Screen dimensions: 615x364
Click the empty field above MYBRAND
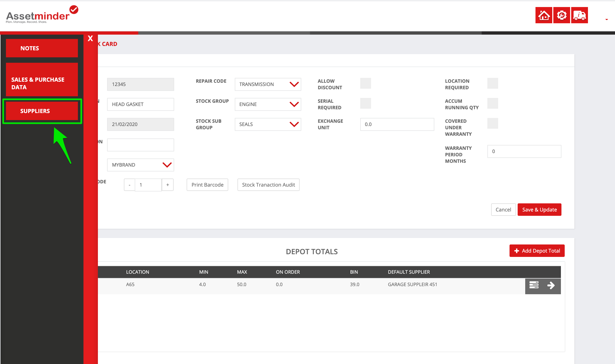(x=141, y=145)
